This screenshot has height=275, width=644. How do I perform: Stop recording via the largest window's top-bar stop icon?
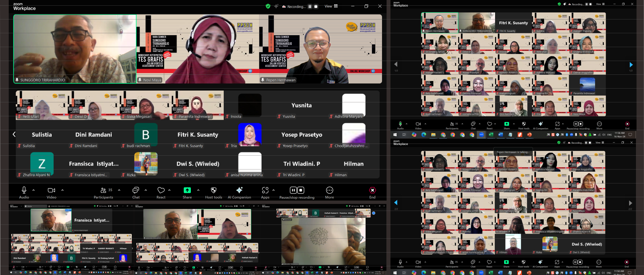pos(316,6)
